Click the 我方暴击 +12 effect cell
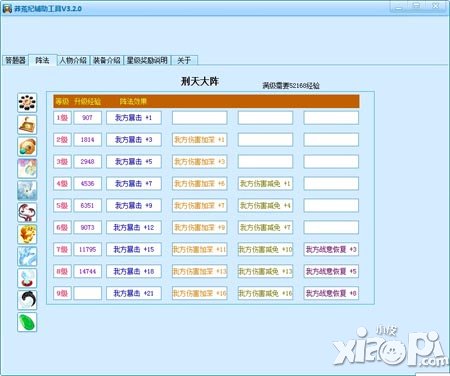Viewport: 450px width, 376px height. [x=134, y=227]
